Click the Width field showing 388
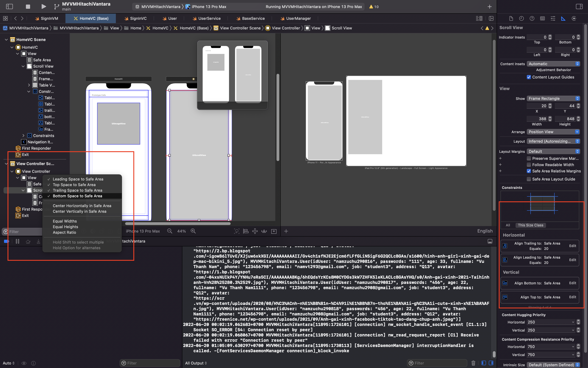Screen dimensions: 588x368 coord(537,119)
